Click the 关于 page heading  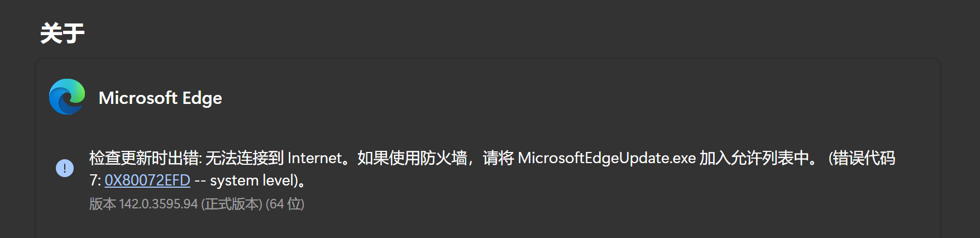[63, 34]
